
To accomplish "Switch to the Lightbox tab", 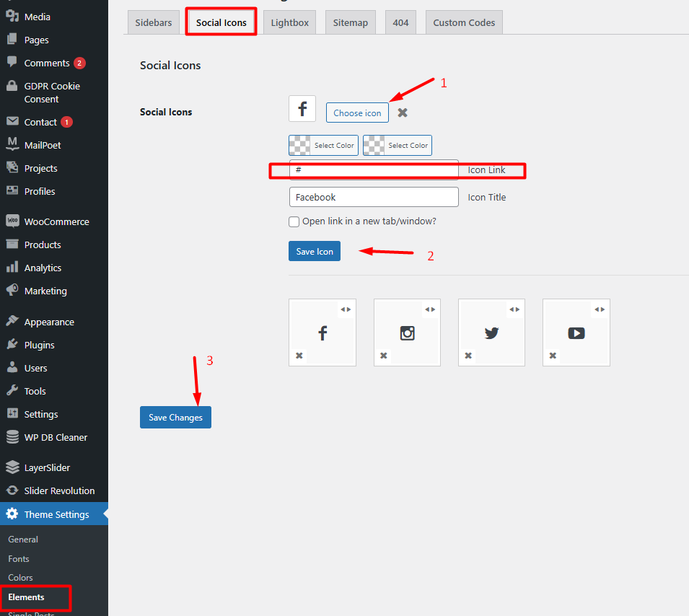I will [x=289, y=22].
